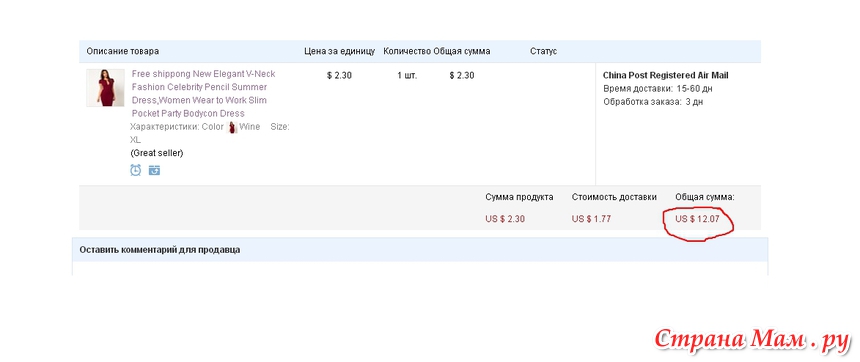This screenshot has height=362, width=860.
Task: Click the Количество column header
Action: [x=407, y=51]
